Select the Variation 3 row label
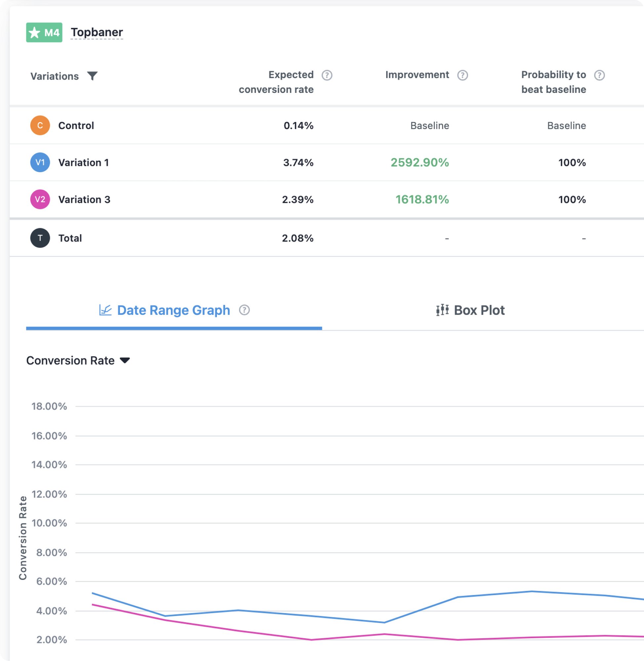This screenshot has height=661, width=644. [x=84, y=199]
